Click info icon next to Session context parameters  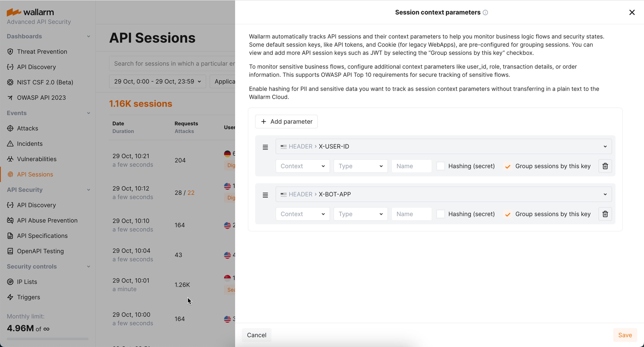click(x=485, y=13)
